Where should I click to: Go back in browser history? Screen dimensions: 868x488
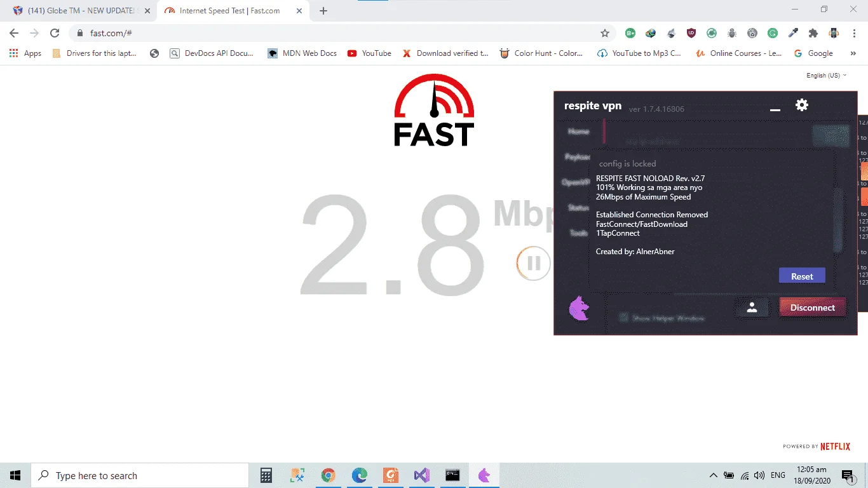pyautogui.click(x=14, y=33)
